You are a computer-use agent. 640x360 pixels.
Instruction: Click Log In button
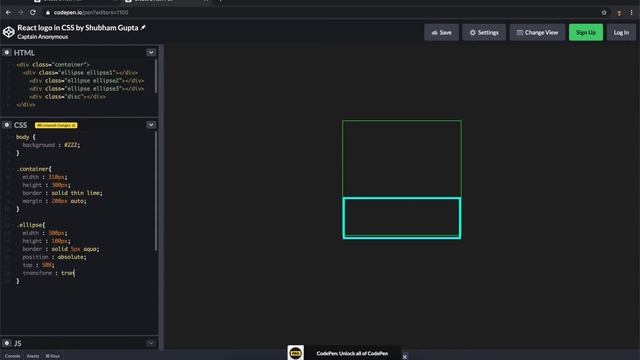pyautogui.click(x=621, y=32)
